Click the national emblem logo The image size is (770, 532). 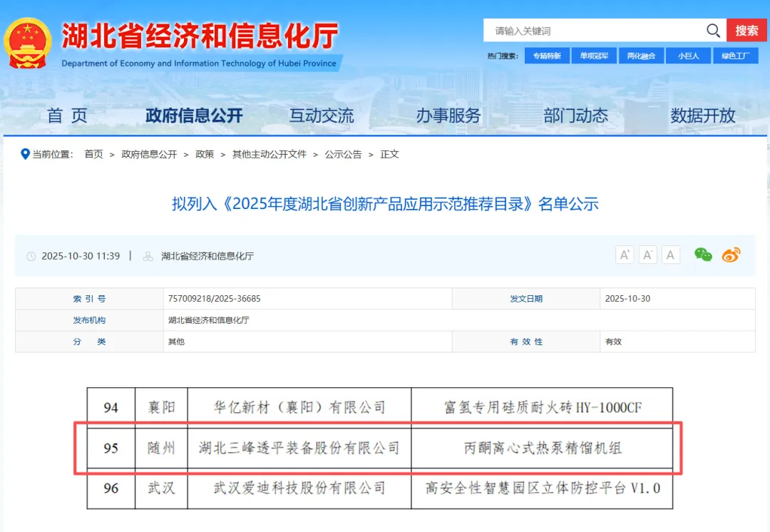pos(28,43)
